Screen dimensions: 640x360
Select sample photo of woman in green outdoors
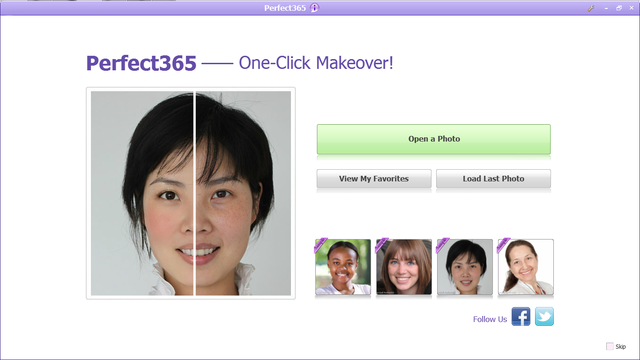343,267
